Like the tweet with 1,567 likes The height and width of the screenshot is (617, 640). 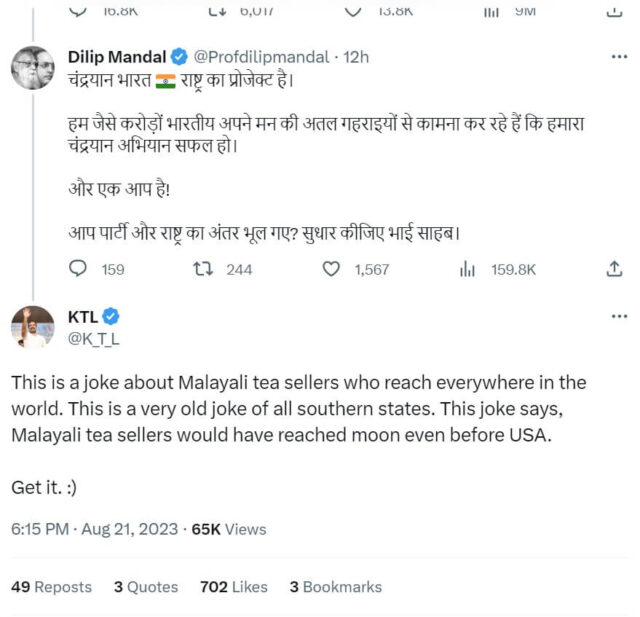(x=331, y=269)
